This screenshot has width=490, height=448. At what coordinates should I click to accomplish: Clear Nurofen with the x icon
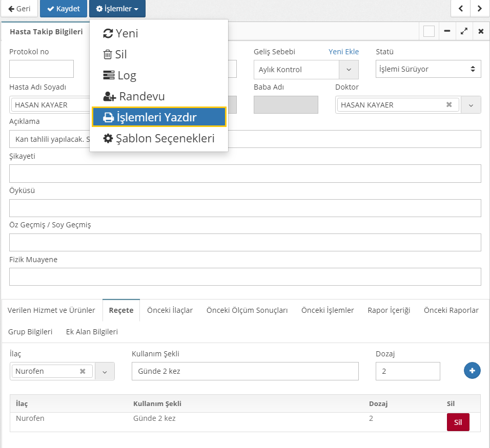pyautogui.click(x=83, y=371)
